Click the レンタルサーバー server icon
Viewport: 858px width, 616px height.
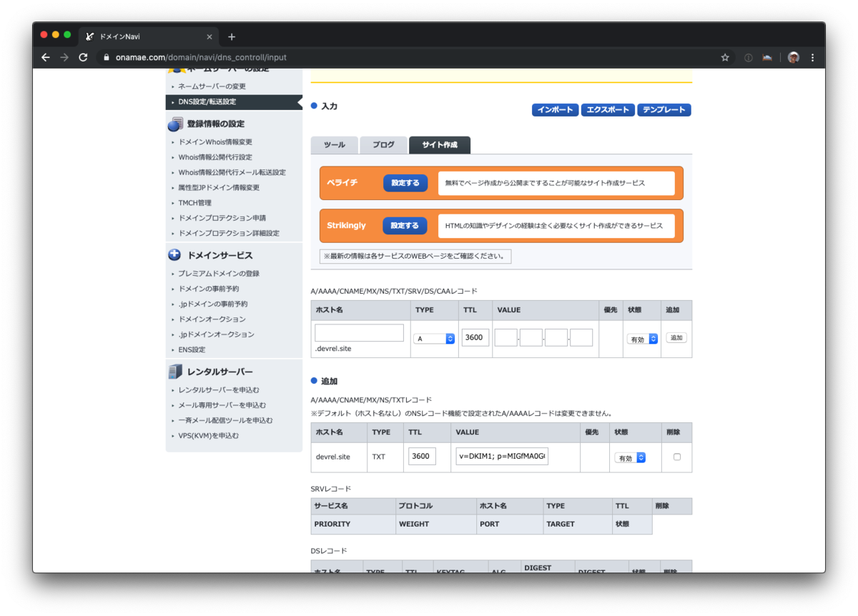point(174,372)
